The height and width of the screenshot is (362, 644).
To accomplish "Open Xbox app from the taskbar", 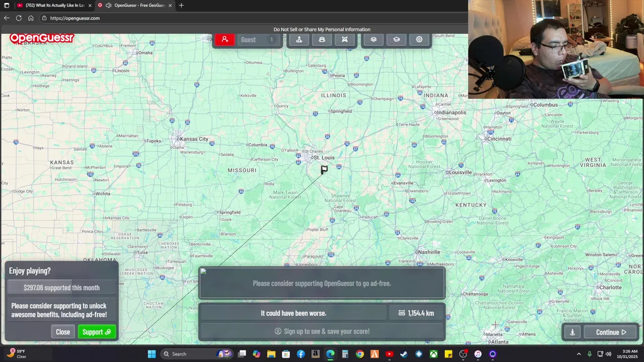I will [x=433, y=354].
